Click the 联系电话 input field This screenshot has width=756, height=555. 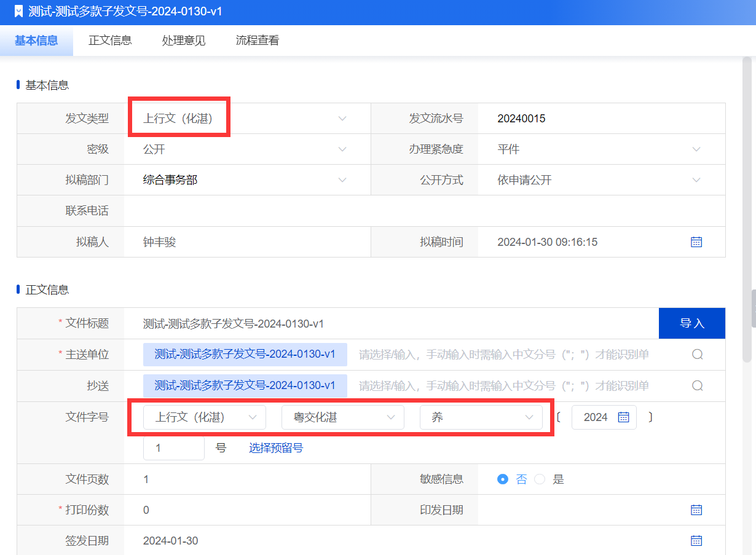[424, 211]
